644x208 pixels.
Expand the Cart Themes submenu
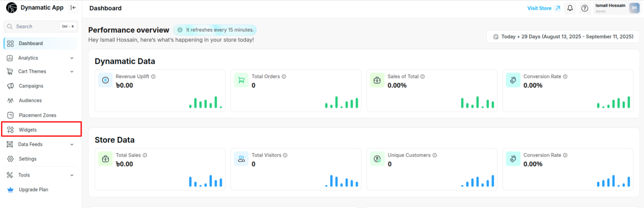[x=72, y=71]
